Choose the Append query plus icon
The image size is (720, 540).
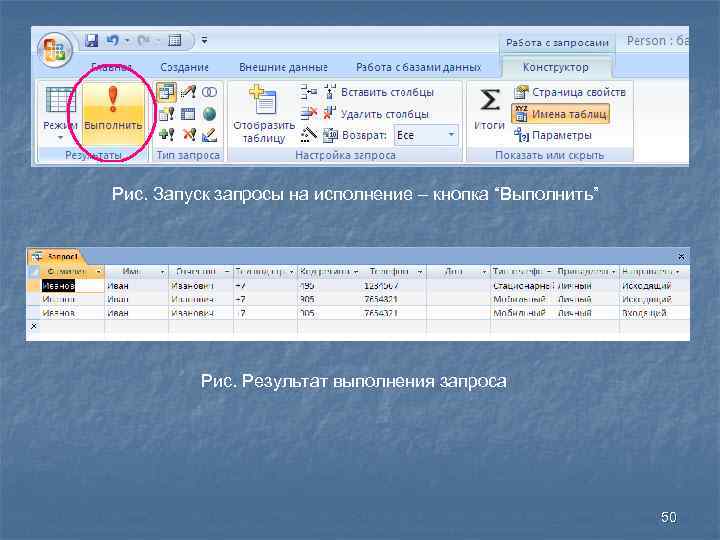pyautogui.click(x=166, y=135)
